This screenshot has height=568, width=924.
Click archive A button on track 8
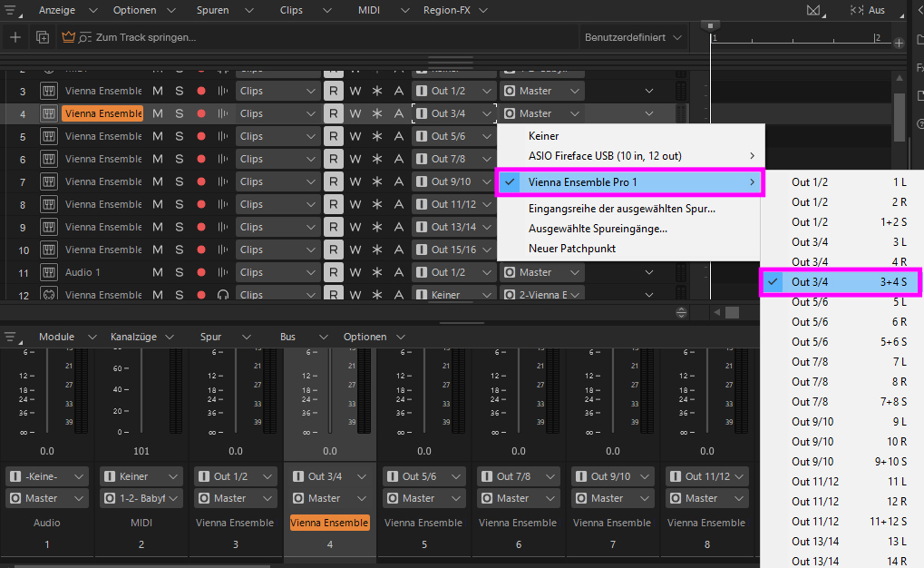(x=399, y=205)
